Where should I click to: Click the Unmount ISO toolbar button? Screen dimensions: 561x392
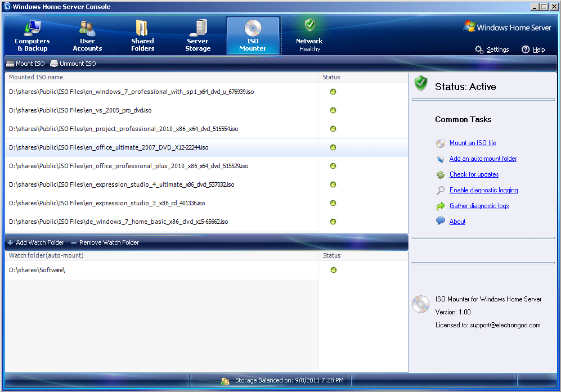tap(73, 64)
